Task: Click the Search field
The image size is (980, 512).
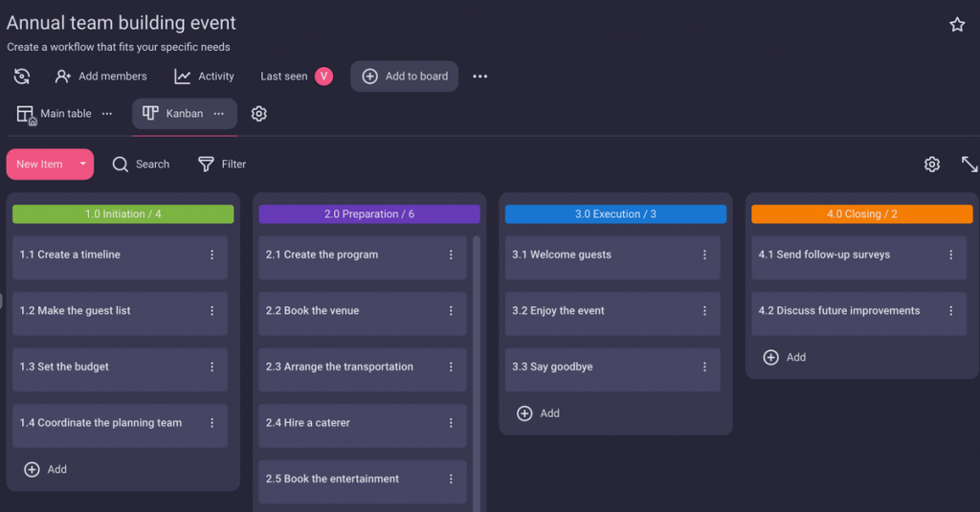Action: point(142,165)
